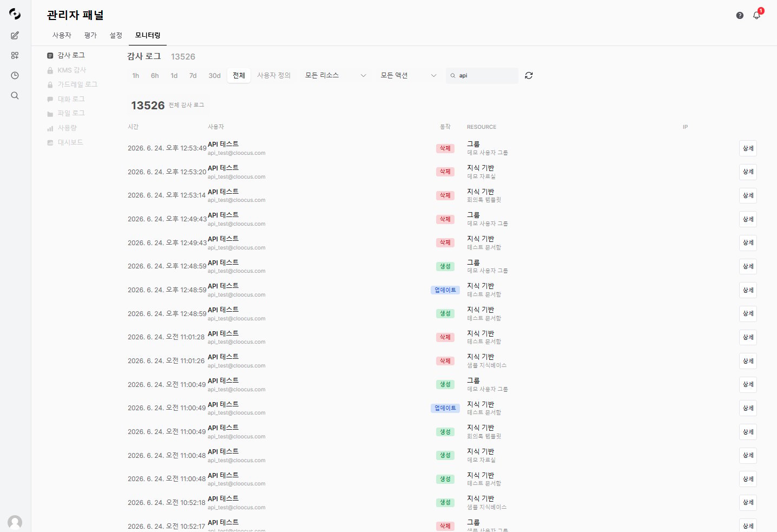Select the 6h time range filter
Screen dimensions: 777x532
tap(155, 76)
